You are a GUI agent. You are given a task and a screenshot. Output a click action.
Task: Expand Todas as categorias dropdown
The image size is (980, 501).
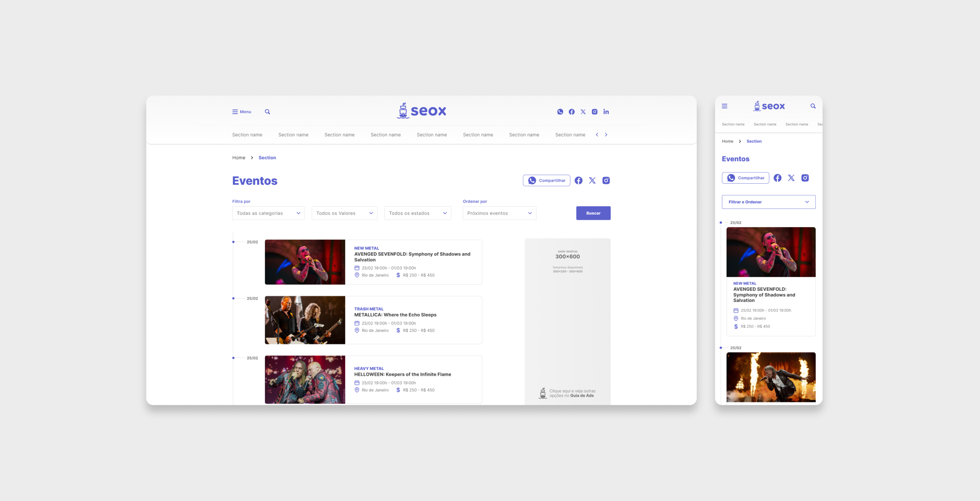(x=268, y=213)
